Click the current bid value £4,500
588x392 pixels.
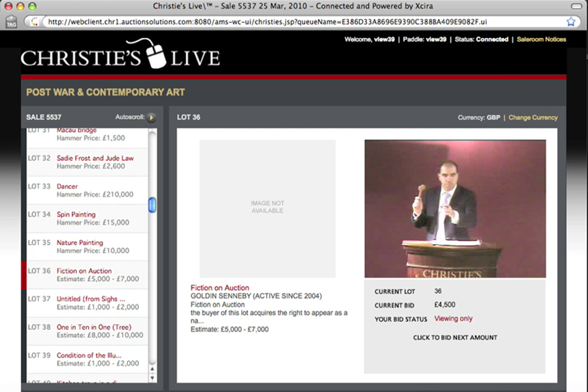tap(445, 304)
